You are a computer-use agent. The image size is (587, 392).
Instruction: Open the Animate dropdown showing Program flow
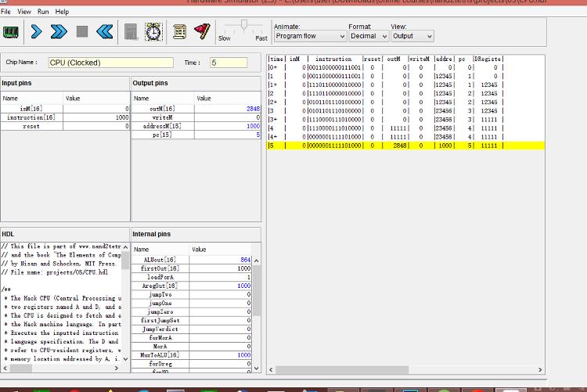coord(310,36)
